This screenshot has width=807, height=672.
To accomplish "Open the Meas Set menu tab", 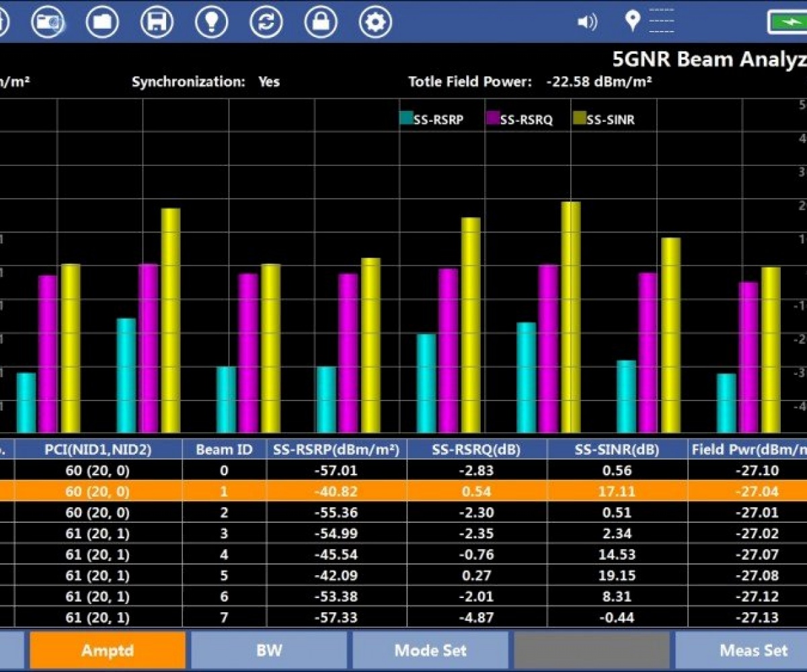I will pyautogui.click(x=741, y=650).
